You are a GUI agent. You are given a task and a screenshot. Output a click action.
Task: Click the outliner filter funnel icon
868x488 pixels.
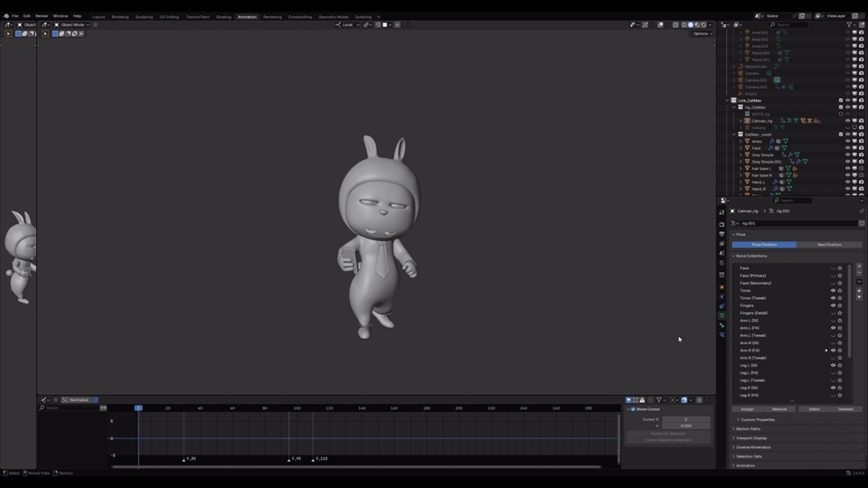849,25
